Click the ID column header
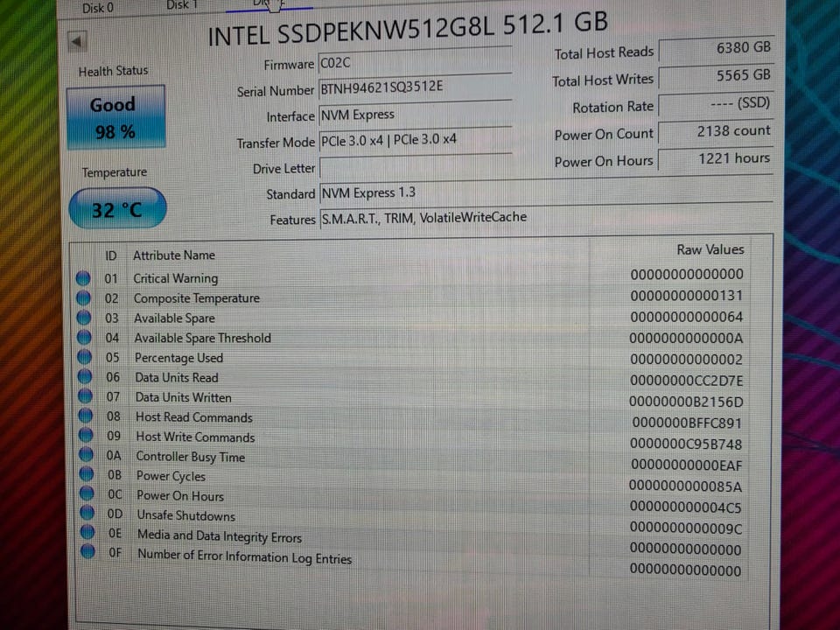 (110, 255)
